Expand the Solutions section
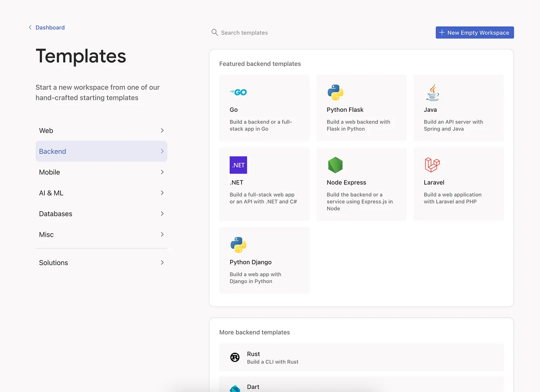Viewport: 540px width, 392px height. coord(101,262)
